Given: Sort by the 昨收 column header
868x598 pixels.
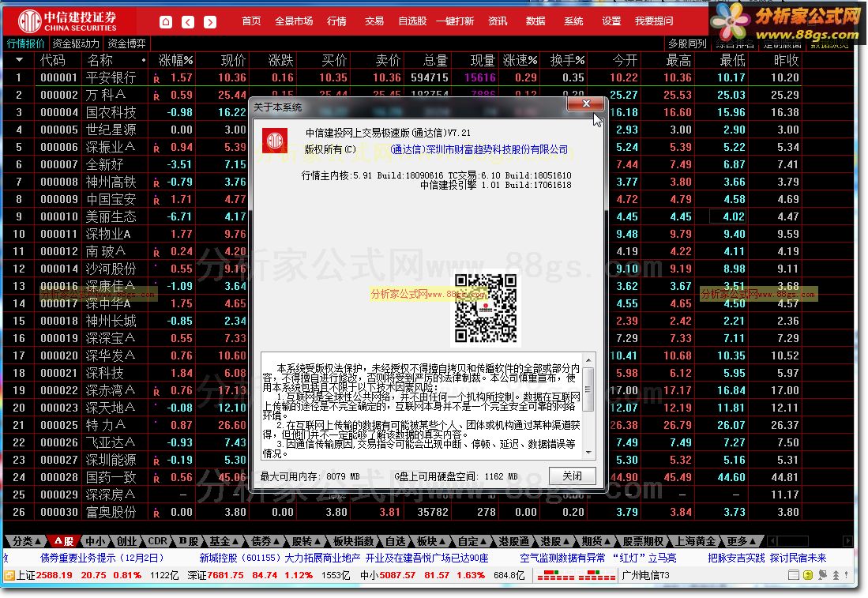Looking at the screenshot, I should coord(786,60).
